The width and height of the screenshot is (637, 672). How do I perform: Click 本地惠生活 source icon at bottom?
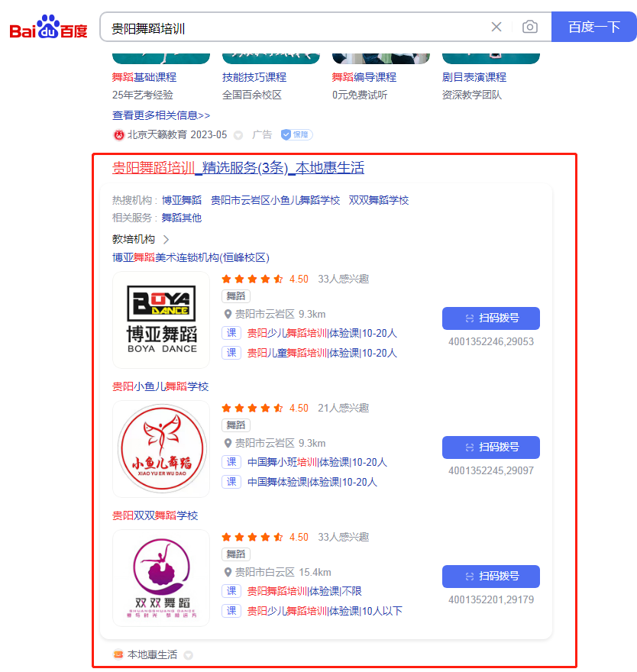pyautogui.click(x=118, y=654)
